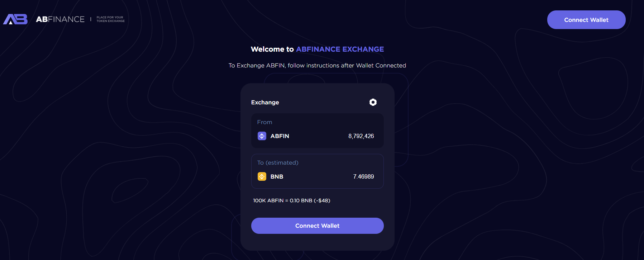Screen dimensions: 644x260
Task: Click the wallet instructions subtitle text
Action: tap(317, 65)
